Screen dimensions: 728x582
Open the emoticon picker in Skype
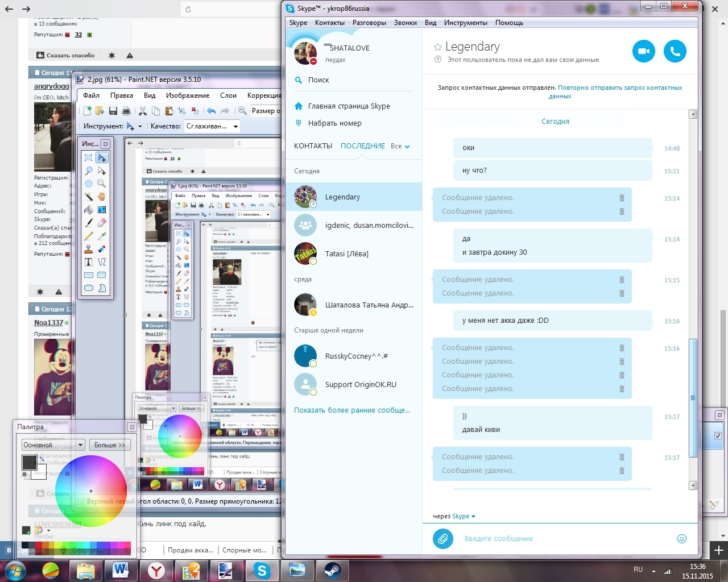pyautogui.click(x=682, y=538)
